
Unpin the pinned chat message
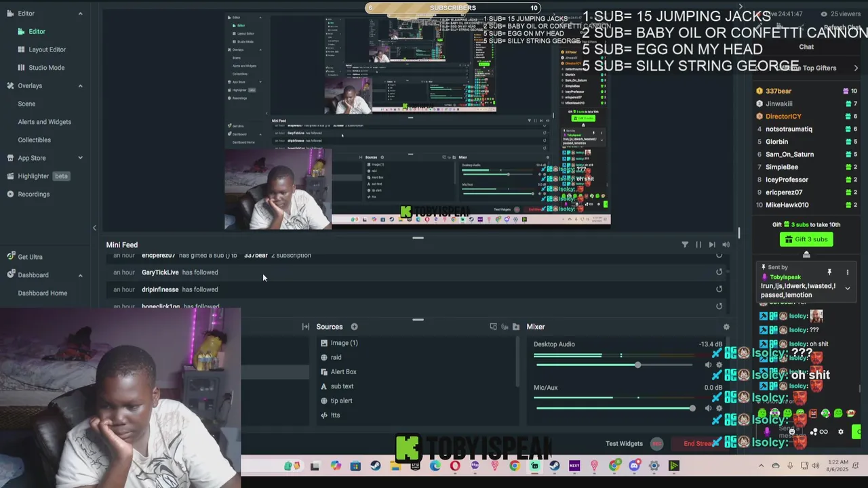pyautogui.click(x=829, y=272)
